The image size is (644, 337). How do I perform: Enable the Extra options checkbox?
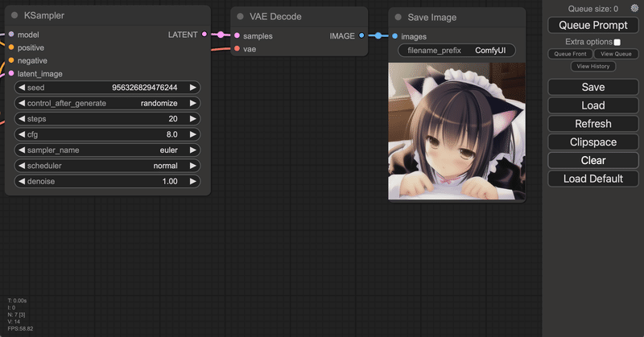[x=617, y=42]
